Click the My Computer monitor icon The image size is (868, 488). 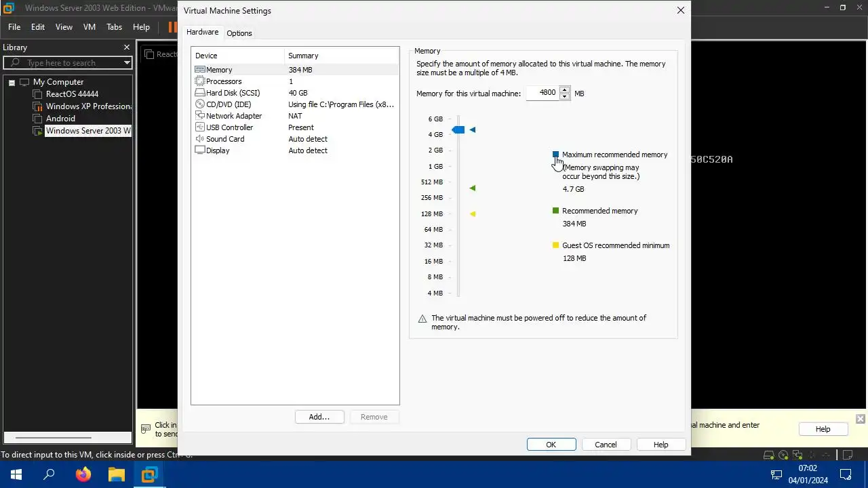pyautogui.click(x=24, y=82)
